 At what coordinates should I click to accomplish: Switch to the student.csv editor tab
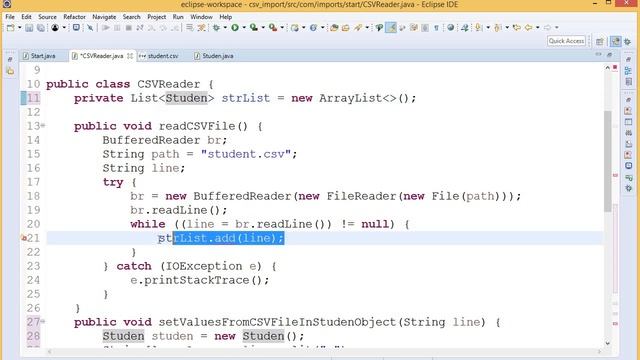(159, 56)
